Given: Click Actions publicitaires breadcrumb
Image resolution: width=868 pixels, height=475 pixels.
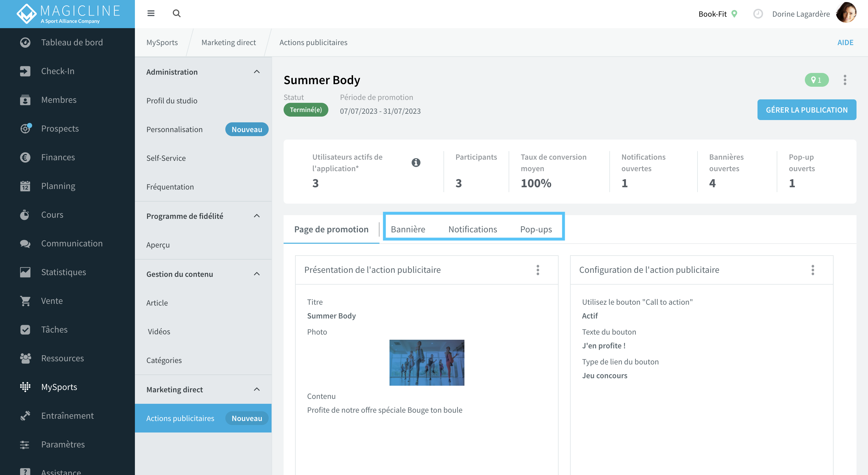Looking at the screenshot, I should (313, 43).
